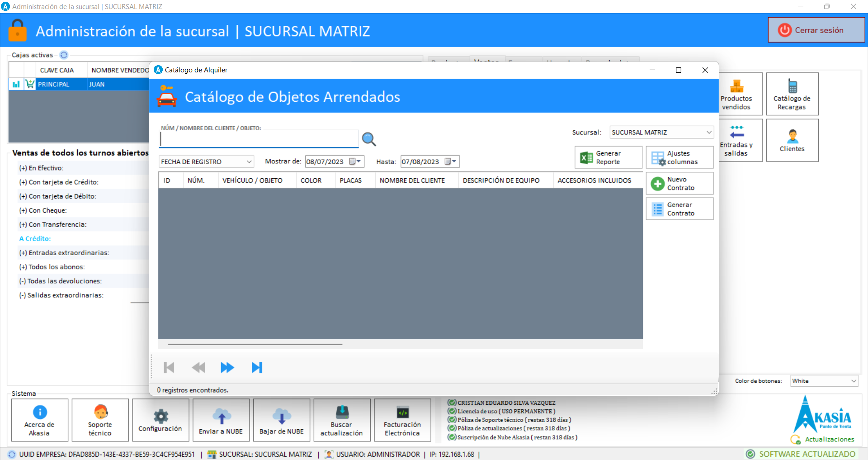The image size is (868, 460).
Task: Refresh the Cajas activas list
Action: pos(64,55)
